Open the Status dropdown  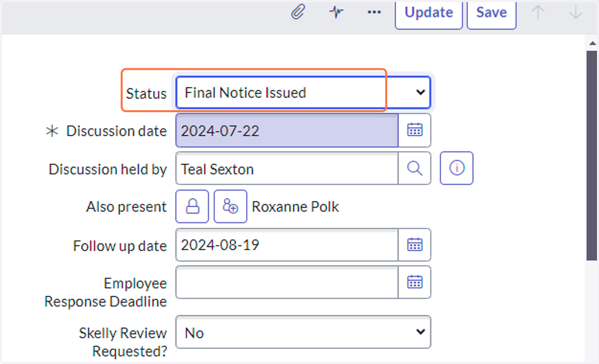(303, 93)
